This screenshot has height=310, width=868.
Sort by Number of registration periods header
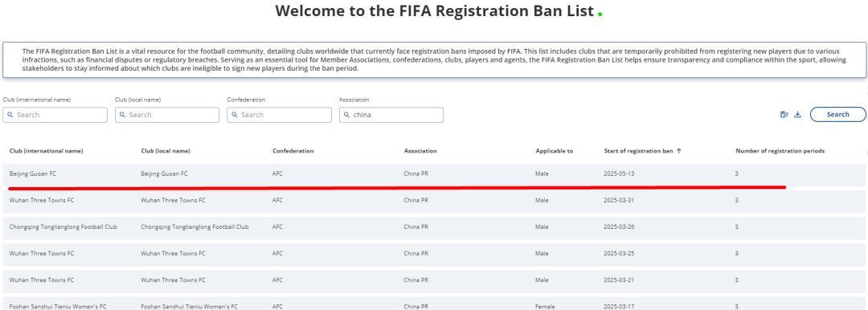point(780,150)
